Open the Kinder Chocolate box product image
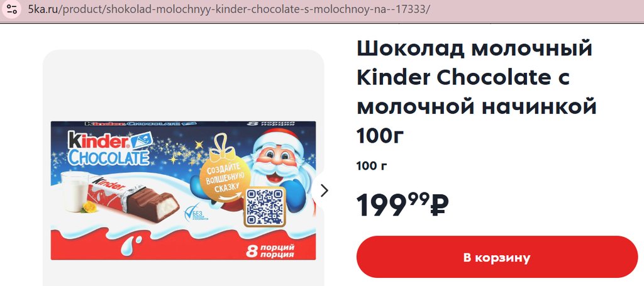 (183, 190)
